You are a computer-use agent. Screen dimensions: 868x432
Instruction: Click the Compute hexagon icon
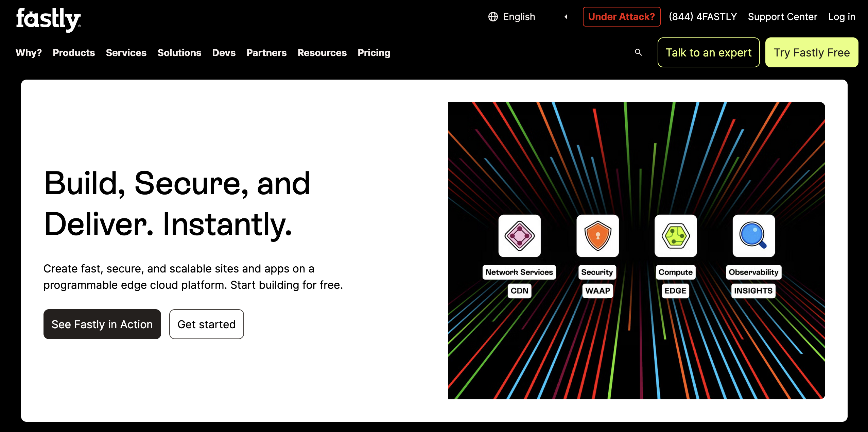coord(676,236)
